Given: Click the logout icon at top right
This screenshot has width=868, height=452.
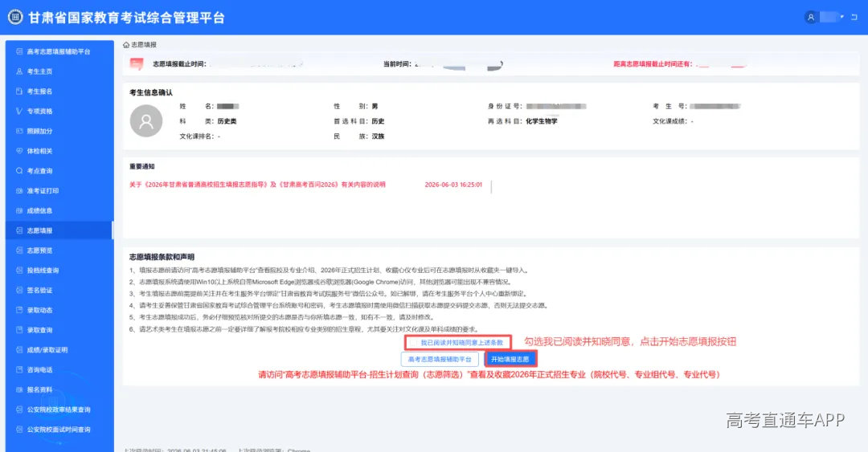Looking at the screenshot, I should [854, 17].
